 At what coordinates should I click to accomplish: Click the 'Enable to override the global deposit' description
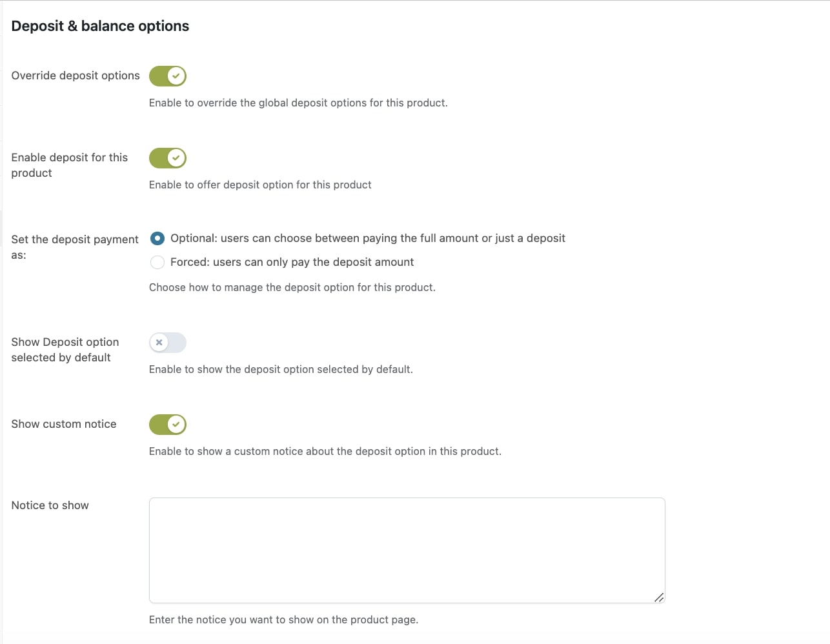(x=298, y=103)
